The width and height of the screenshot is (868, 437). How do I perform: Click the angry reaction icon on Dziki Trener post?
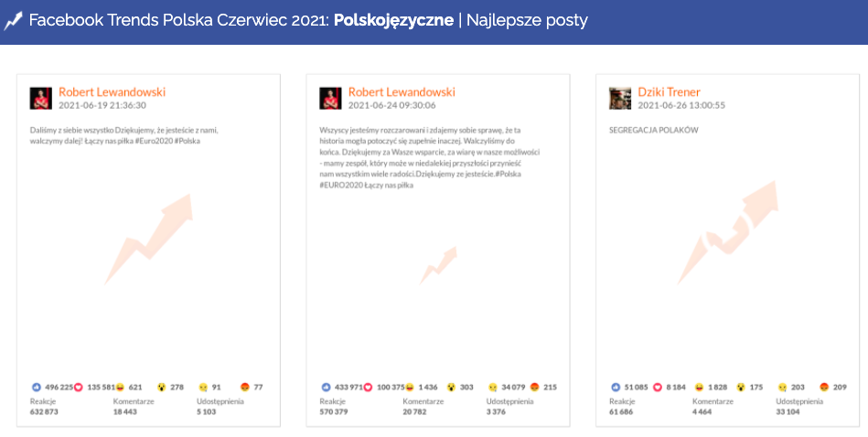[x=824, y=387]
